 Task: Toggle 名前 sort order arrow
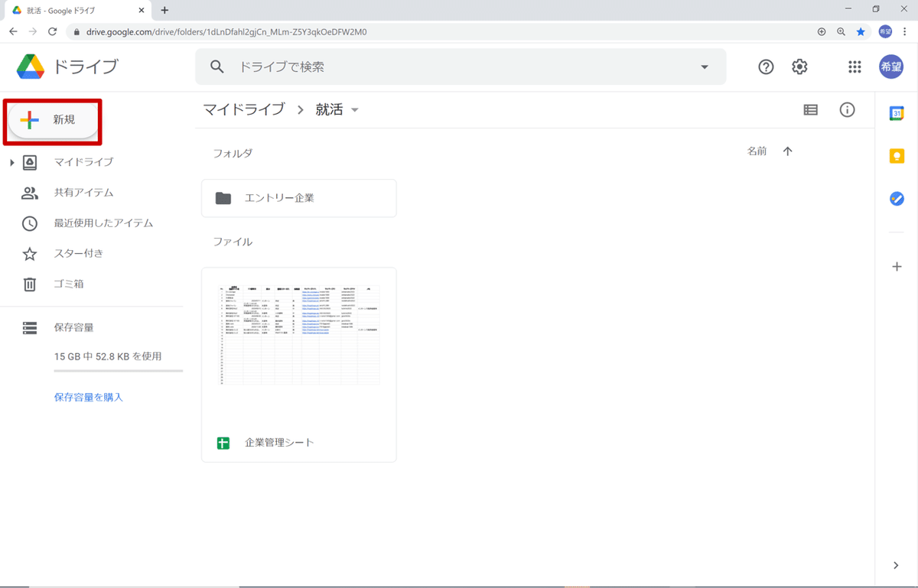coord(788,151)
